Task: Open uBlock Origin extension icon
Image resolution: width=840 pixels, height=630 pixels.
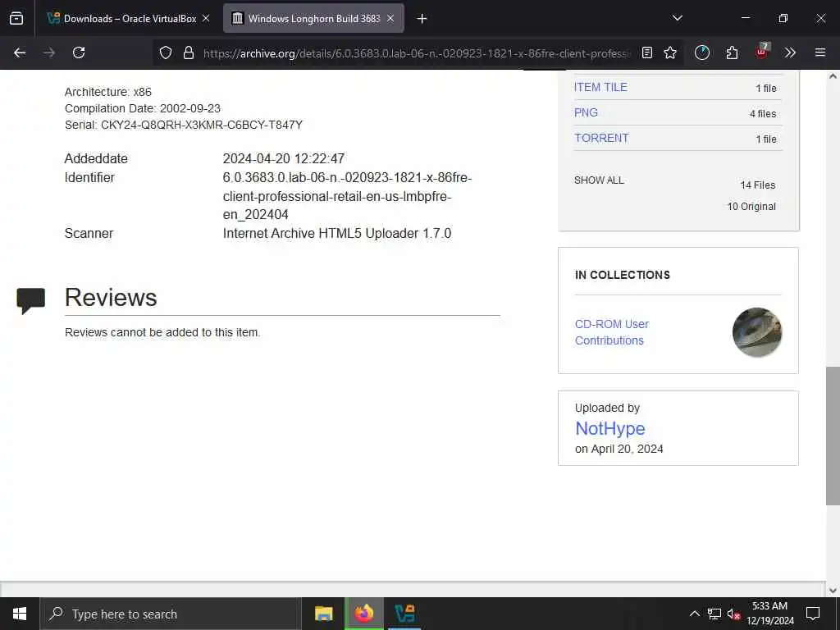Action: pos(762,52)
